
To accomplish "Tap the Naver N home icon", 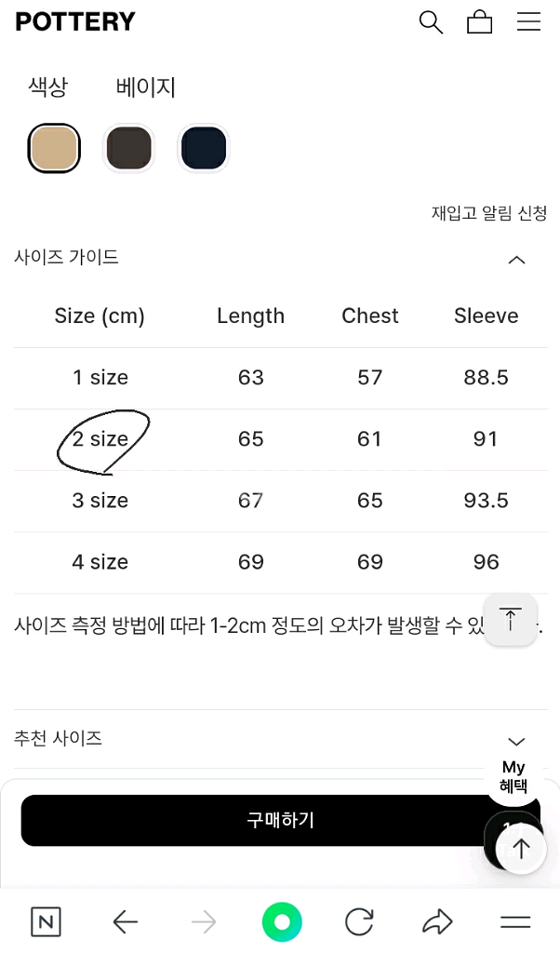I will (x=46, y=922).
